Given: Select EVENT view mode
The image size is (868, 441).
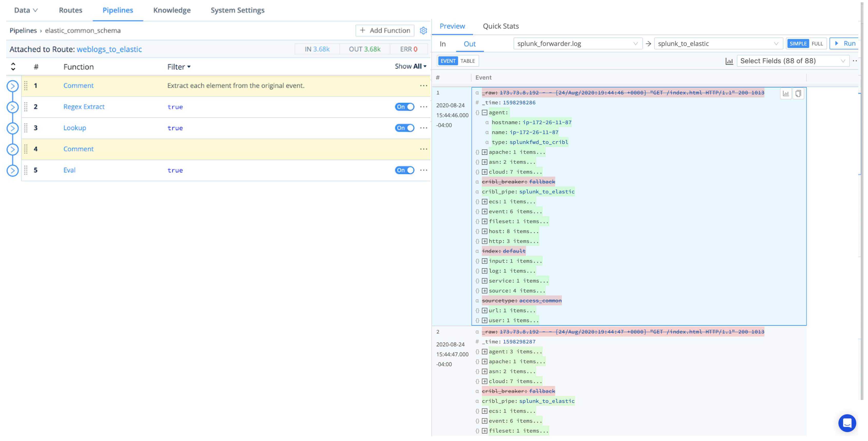Looking at the screenshot, I should (448, 61).
